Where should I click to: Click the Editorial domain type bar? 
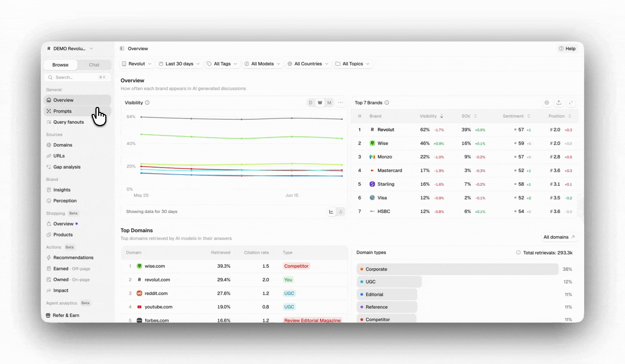coord(387,295)
